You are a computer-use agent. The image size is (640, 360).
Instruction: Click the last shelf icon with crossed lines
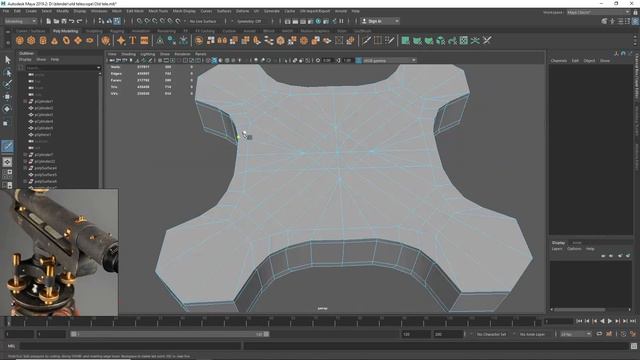(x=487, y=40)
